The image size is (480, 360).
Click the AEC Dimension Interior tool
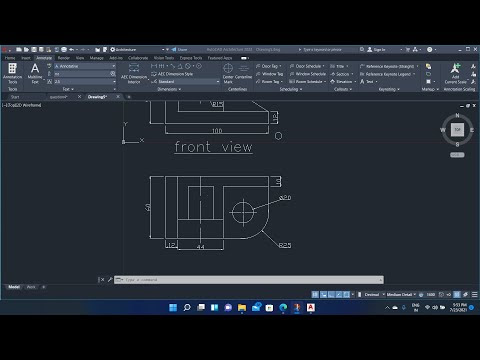134,73
